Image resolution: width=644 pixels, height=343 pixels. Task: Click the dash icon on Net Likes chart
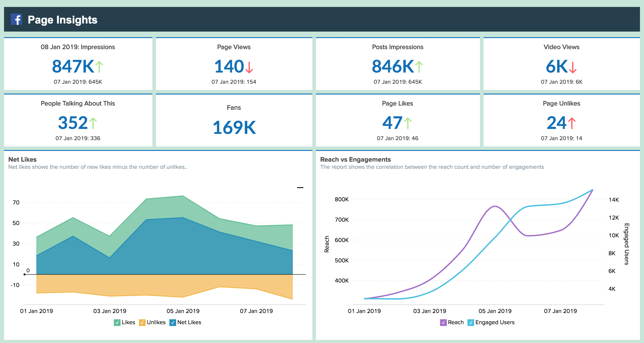click(300, 187)
